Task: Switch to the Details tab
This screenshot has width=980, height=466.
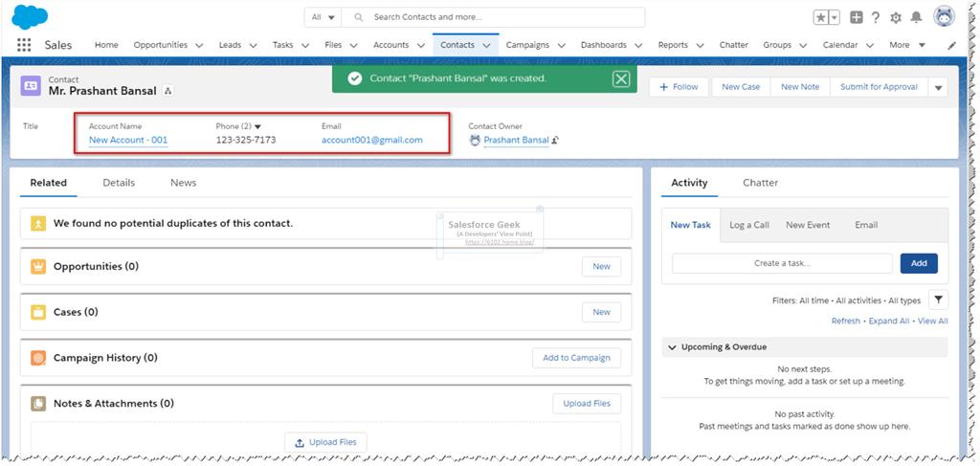Action: [119, 183]
